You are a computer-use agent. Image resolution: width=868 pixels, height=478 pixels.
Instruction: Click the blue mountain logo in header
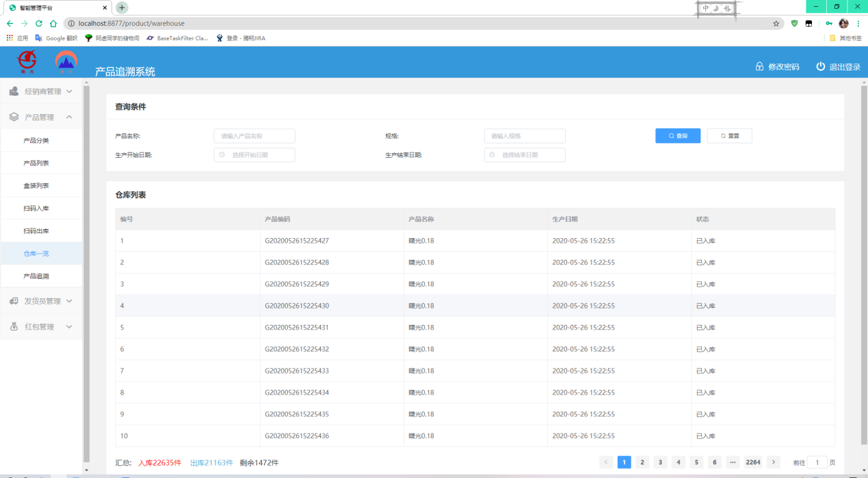tap(66, 62)
